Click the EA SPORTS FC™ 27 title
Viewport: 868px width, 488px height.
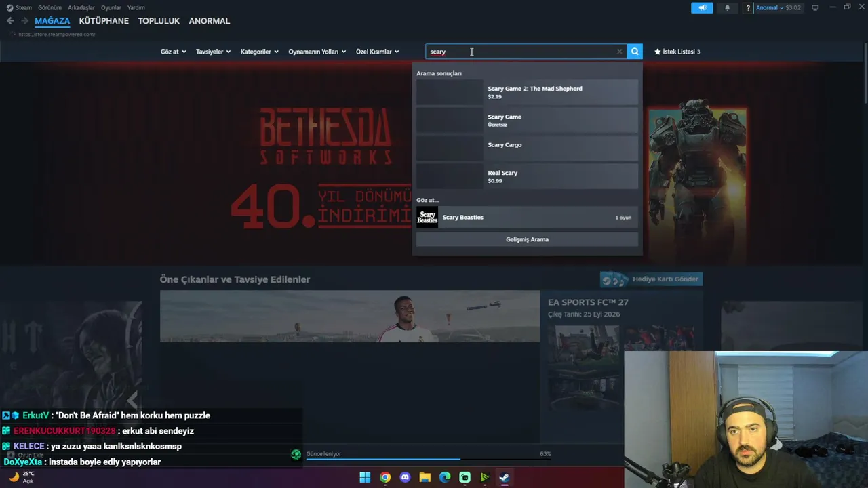pyautogui.click(x=588, y=302)
